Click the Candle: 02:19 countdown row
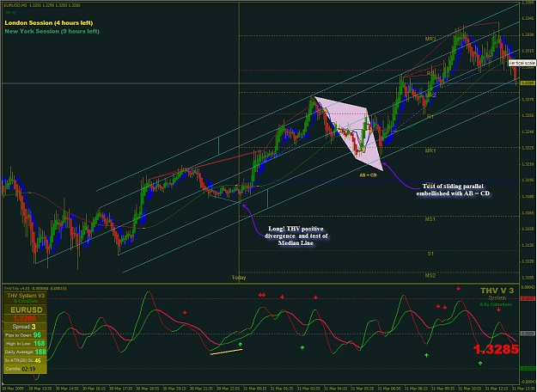Viewport: 537px width, 392px height. (x=24, y=369)
